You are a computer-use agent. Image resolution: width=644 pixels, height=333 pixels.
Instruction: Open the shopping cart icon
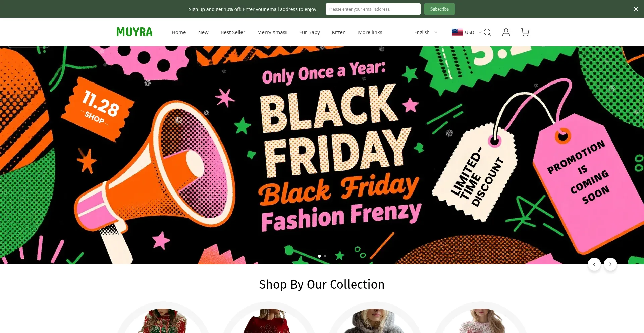[525, 32]
